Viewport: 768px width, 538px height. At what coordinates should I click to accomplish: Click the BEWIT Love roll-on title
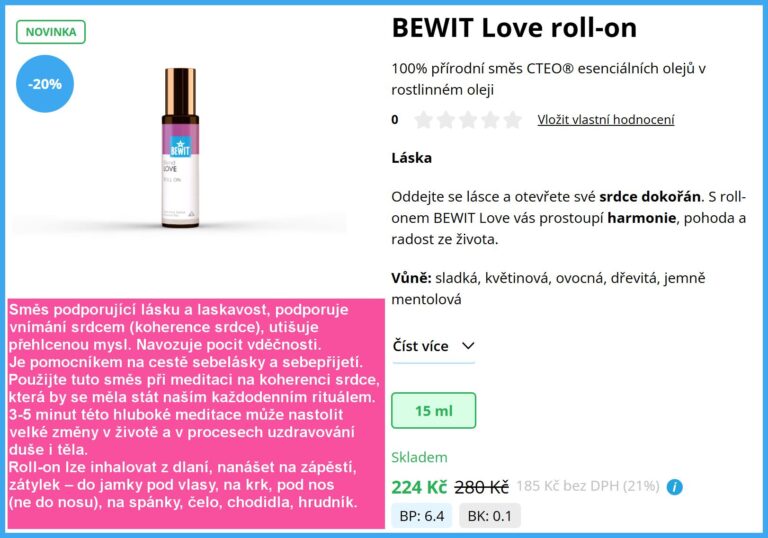[x=514, y=28]
